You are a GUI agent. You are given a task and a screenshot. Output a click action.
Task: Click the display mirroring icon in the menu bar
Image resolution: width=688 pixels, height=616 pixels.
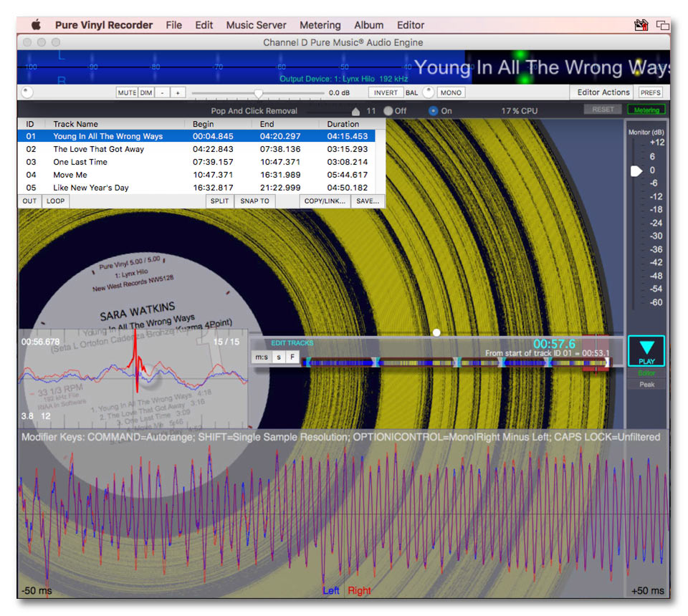click(x=662, y=26)
